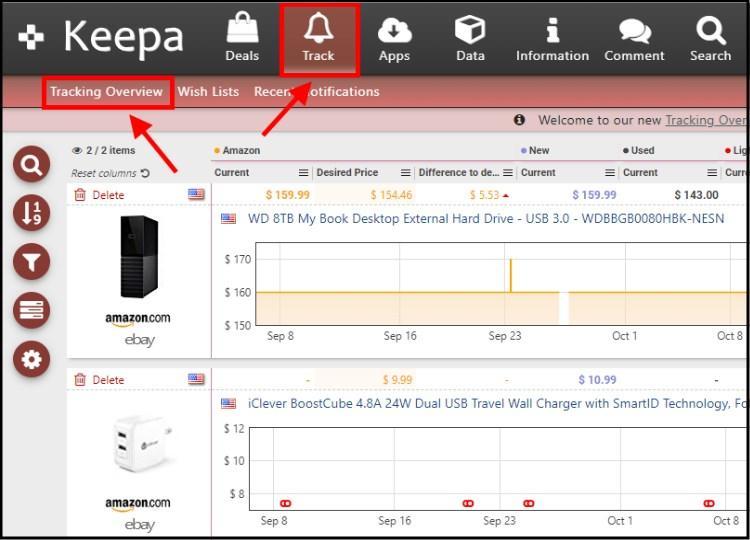This screenshot has height=540, width=750.
Task: Click the Keepa wordmark
Action: [124, 38]
